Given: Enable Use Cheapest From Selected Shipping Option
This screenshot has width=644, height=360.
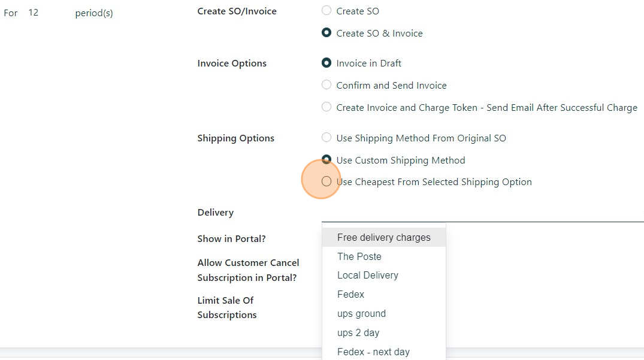Looking at the screenshot, I should [326, 181].
